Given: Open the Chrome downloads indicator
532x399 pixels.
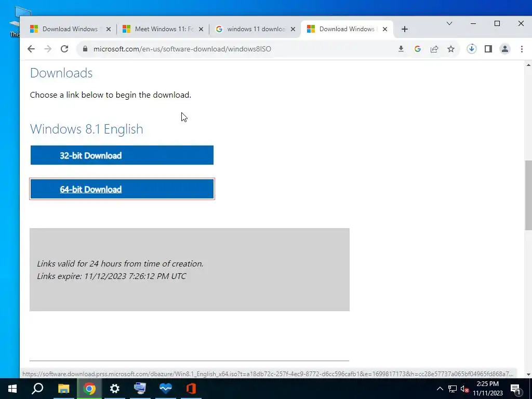Looking at the screenshot, I should point(472,49).
